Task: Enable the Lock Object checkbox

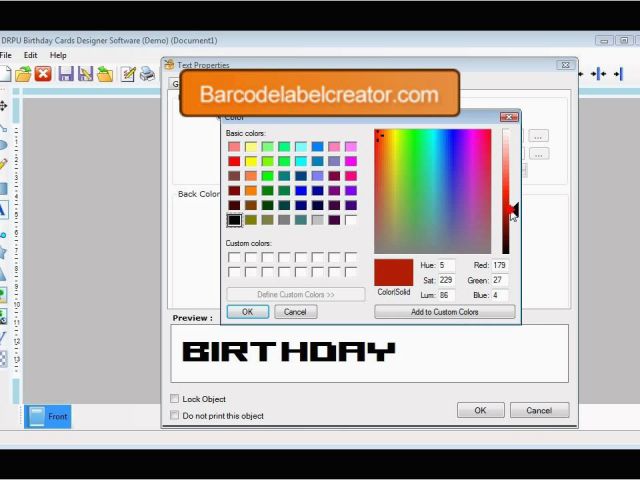Action: (x=175, y=399)
